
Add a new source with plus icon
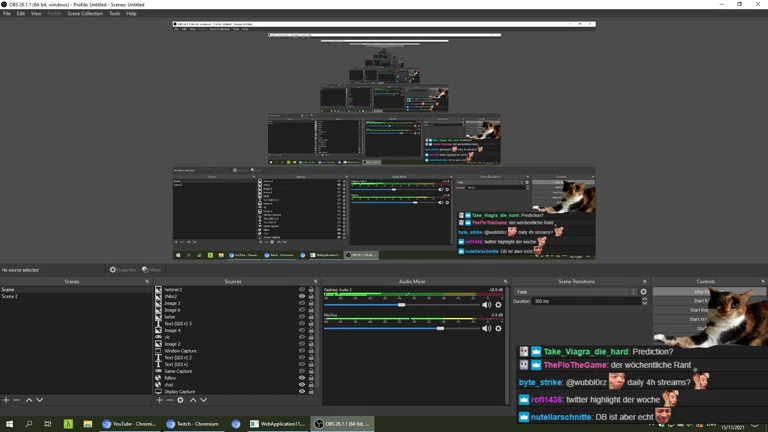point(160,400)
